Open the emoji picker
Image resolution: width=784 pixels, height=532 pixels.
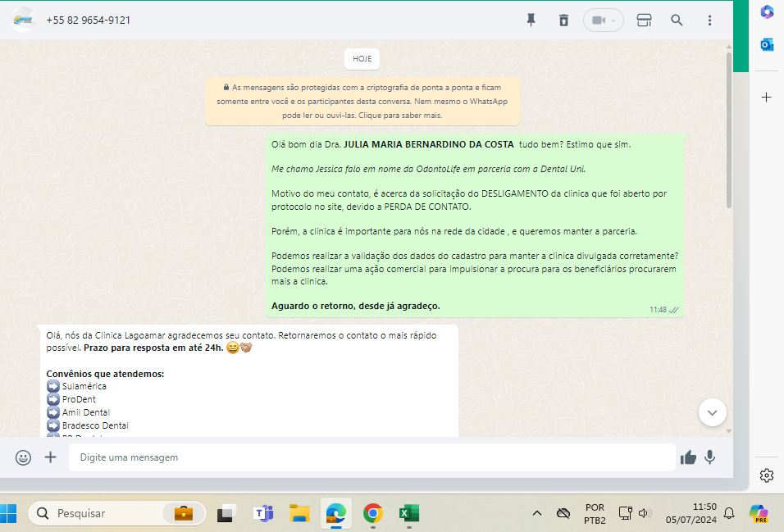[23, 457]
